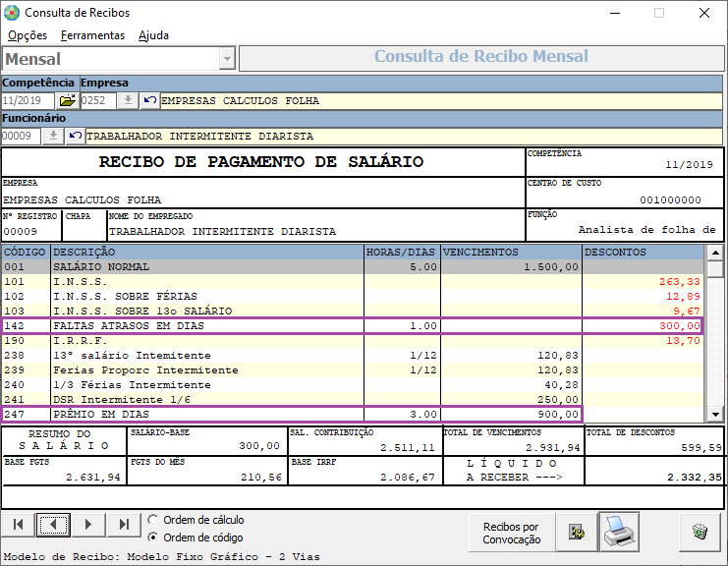Image resolution: width=728 pixels, height=566 pixels.
Task: Click the Empresa lookup download-arrow button
Action: point(128,100)
